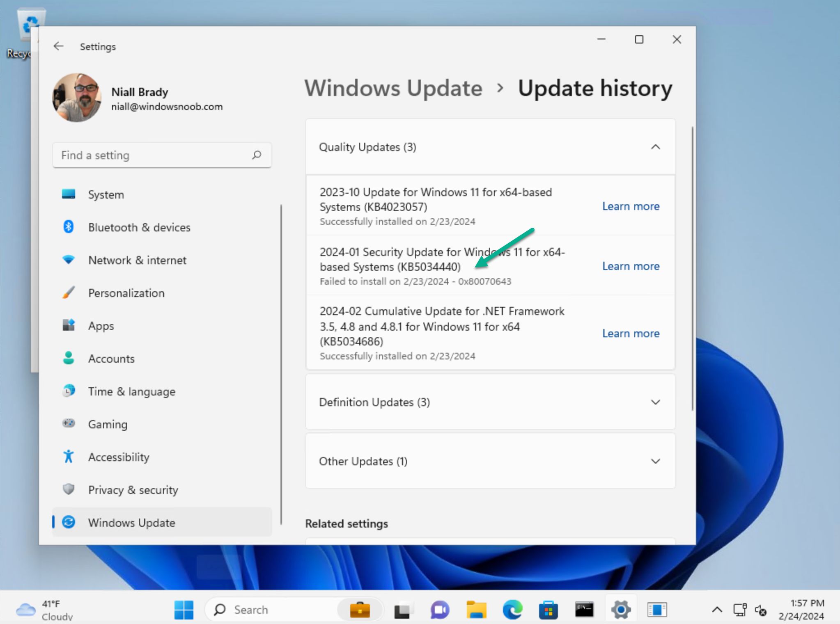
Task: Show hidden system tray icons
Action: [x=717, y=610]
